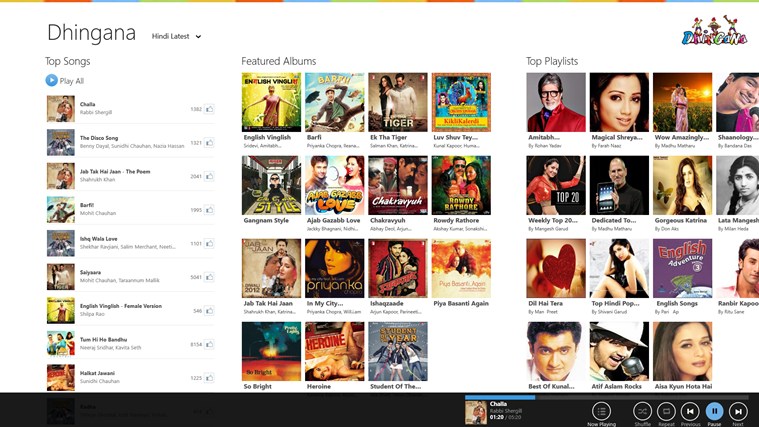Open the Challa now-playing album thumbnail
The width and height of the screenshot is (759, 427).
[475, 413]
